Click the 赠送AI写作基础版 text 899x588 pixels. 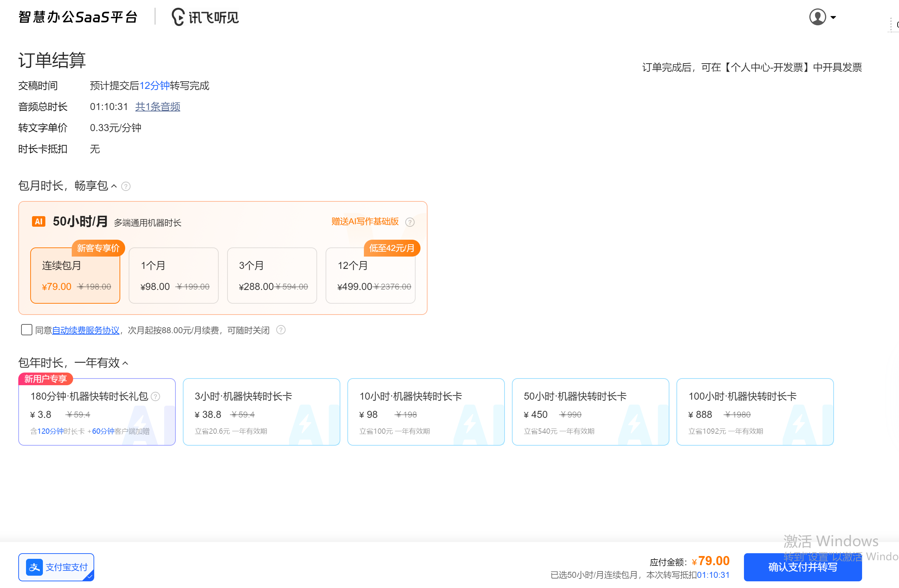pos(365,221)
